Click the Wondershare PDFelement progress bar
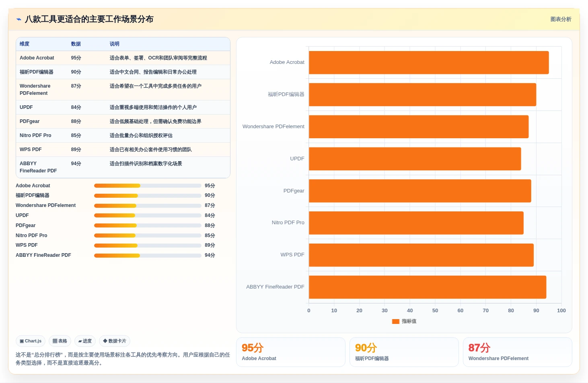The height and width of the screenshot is (383, 588). pyautogui.click(x=148, y=206)
